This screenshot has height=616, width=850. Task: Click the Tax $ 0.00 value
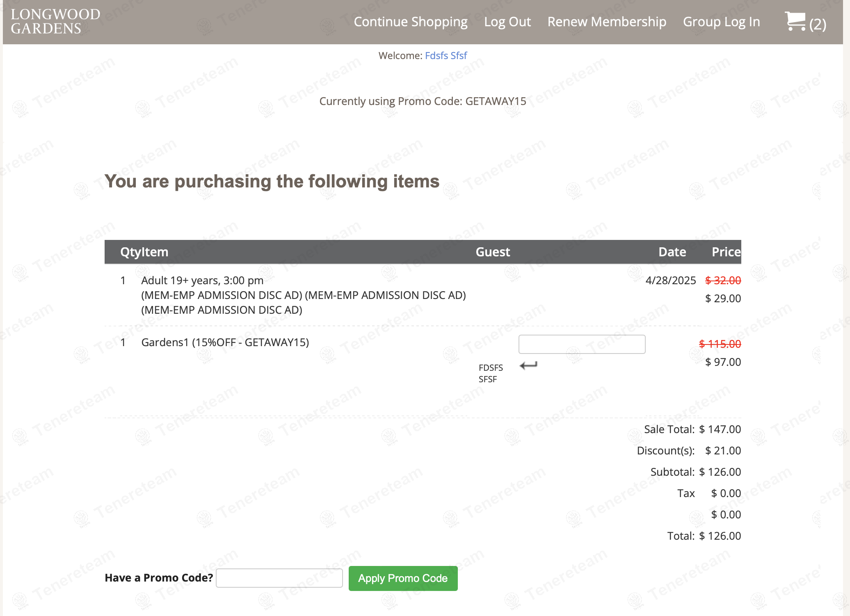coord(726,493)
